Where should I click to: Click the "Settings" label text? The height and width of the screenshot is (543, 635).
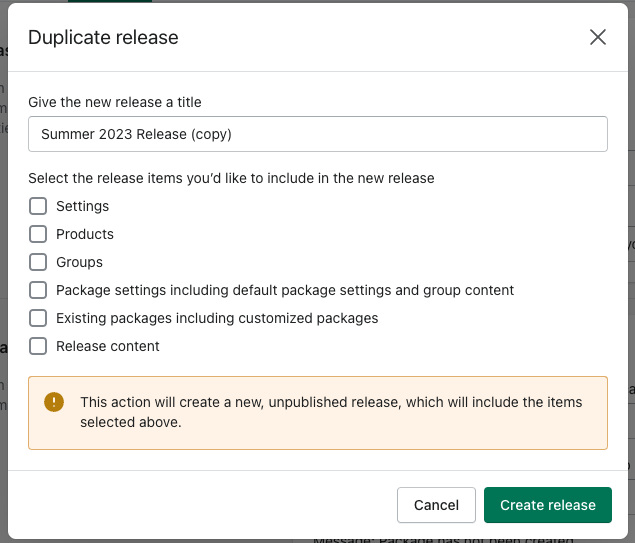(x=82, y=206)
